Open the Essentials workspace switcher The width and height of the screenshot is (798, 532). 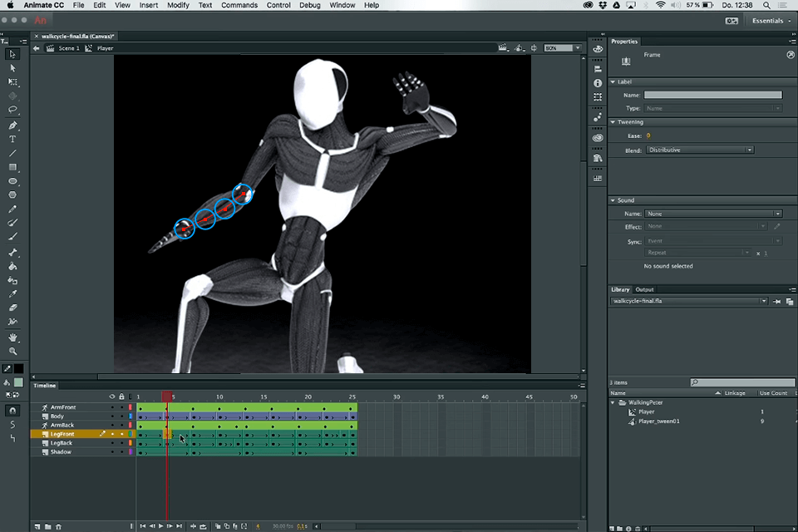click(766, 20)
